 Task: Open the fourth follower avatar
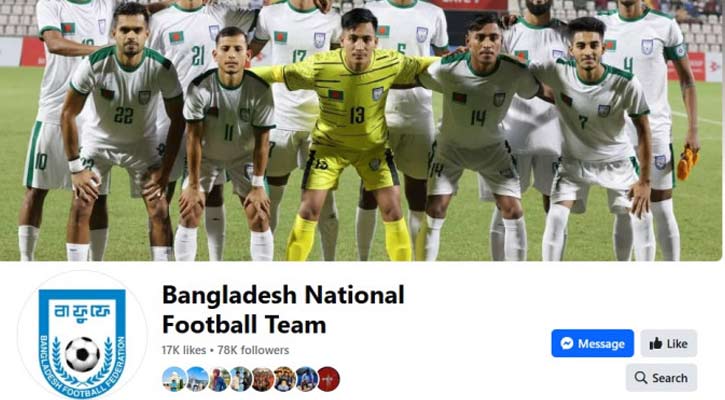point(241,379)
